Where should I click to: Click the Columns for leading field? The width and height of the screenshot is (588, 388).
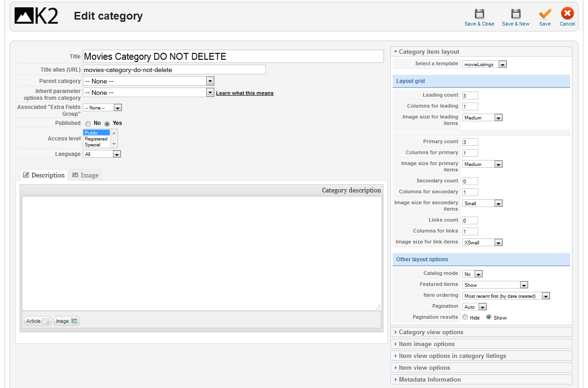point(470,107)
